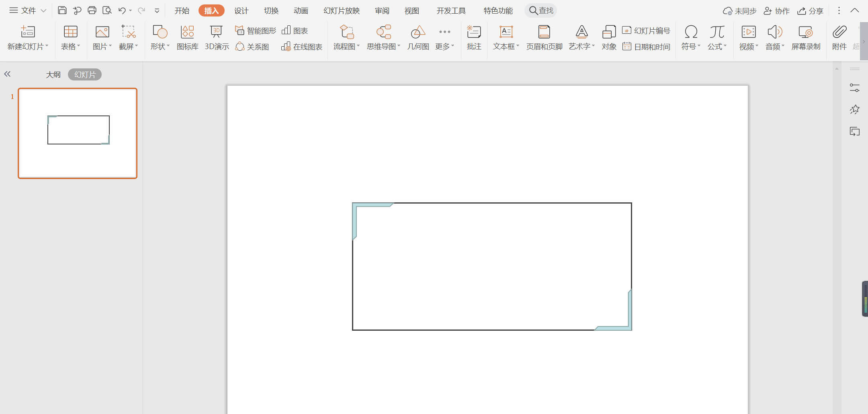868x414 pixels.
Task: Select slide 1 thumbnail
Action: (78, 133)
